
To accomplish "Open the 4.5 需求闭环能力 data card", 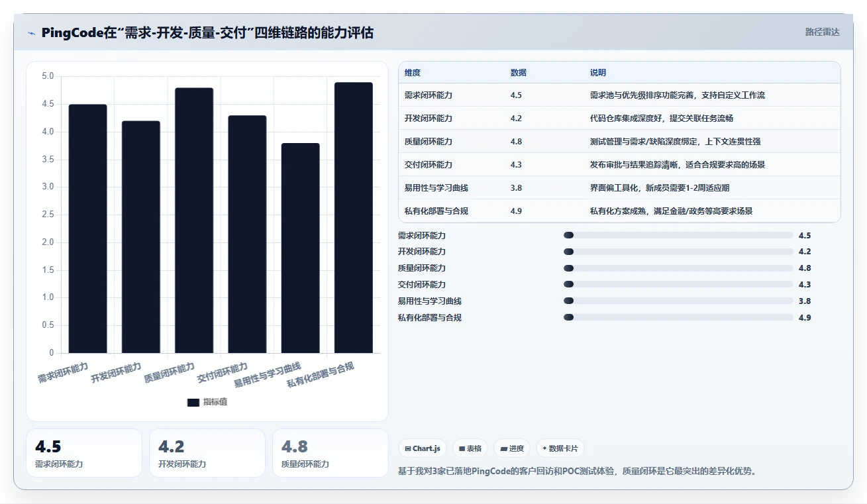I will click(x=84, y=453).
